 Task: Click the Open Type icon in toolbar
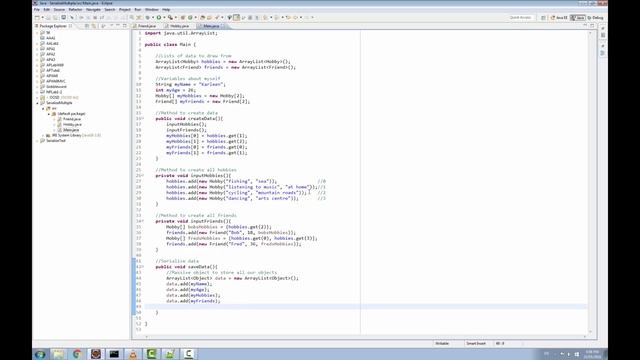click(202, 18)
